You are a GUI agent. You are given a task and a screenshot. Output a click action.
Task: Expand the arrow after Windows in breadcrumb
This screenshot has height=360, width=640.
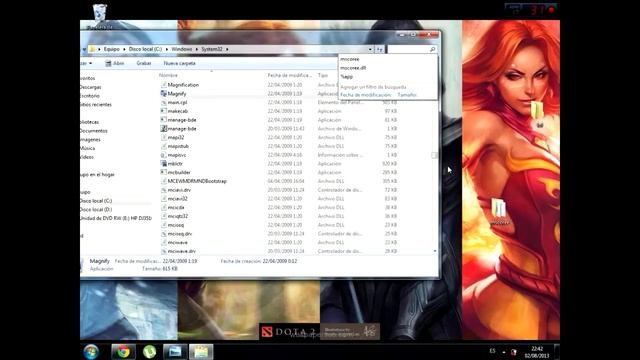[x=197, y=49]
